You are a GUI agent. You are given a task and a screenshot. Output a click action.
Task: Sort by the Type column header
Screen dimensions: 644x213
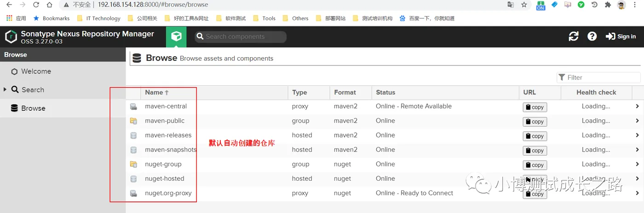pyautogui.click(x=309, y=92)
